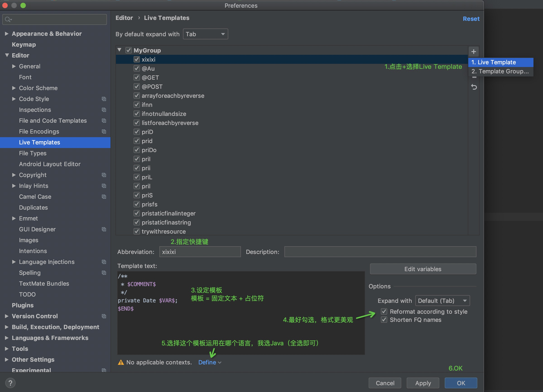Uncheck Reformat according to style
The width and height of the screenshot is (543, 392).
point(384,311)
